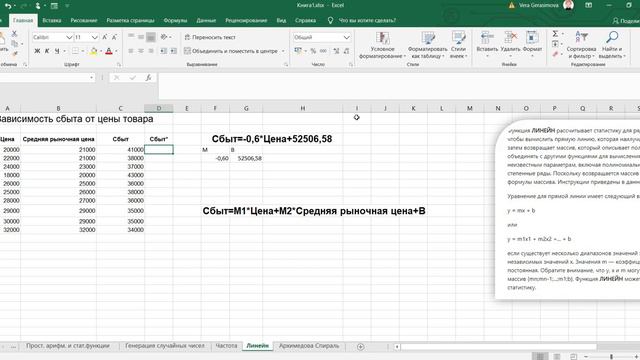Click the decrease indent icon
This screenshot has height=360, width=640.
[164, 51]
